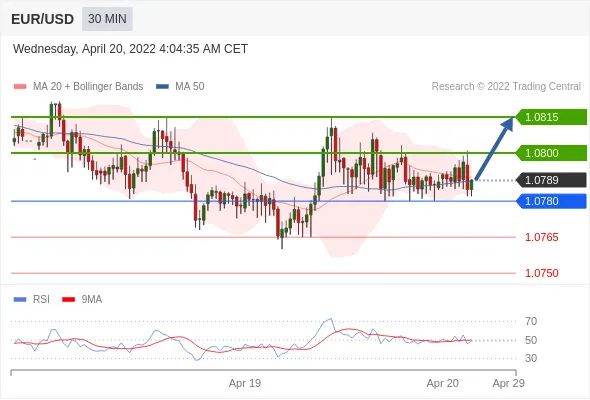Viewport: 590px width, 400px height.
Task: Select the 1.0815 resistance price tag
Action: [x=551, y=117]
